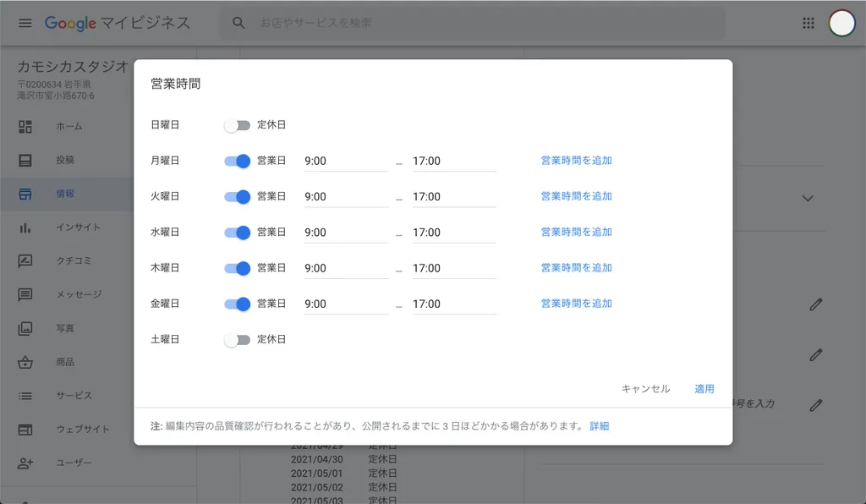Open 金曜日 closing time 17:00 field

(x=454, y=304)
